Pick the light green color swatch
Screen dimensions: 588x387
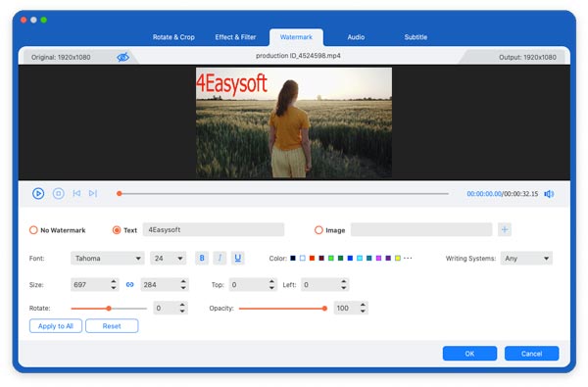pyautogui.click(x=331, y=258)
